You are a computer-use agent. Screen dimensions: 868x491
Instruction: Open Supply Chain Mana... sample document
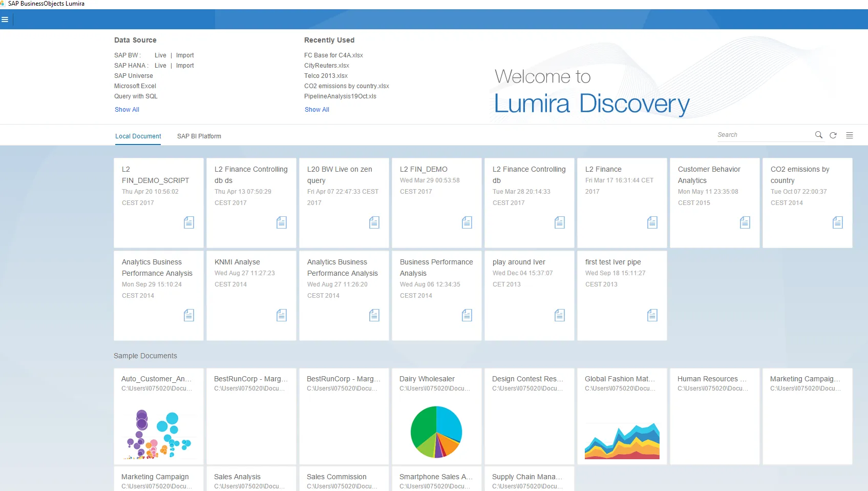pyautogui.click(x=529, y=479)
